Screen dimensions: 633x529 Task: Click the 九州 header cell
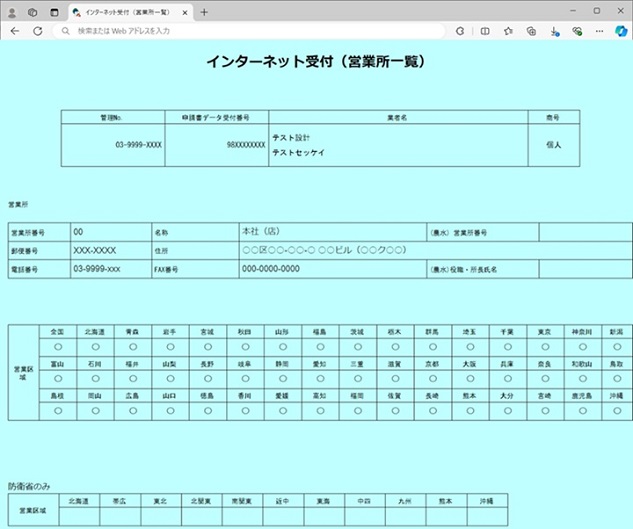click(405, 501)
